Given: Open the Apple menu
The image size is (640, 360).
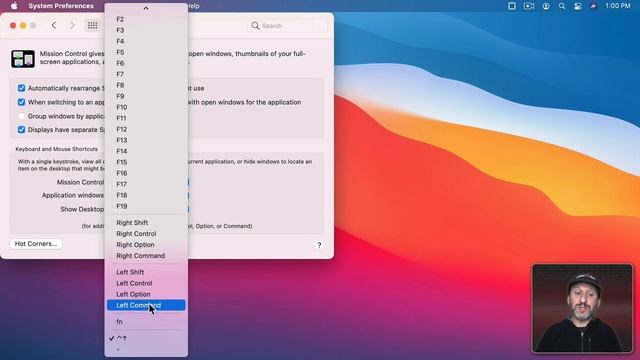Looking at the screenshot, I should coord(14,6).
